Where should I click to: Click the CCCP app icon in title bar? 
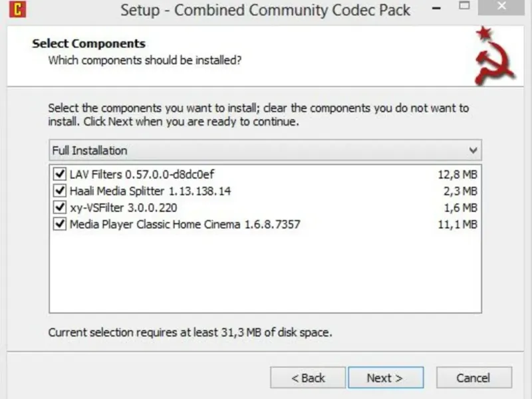19,10
